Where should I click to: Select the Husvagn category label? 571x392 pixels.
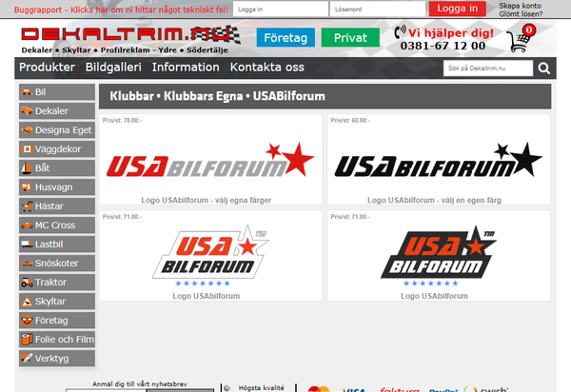54,187
